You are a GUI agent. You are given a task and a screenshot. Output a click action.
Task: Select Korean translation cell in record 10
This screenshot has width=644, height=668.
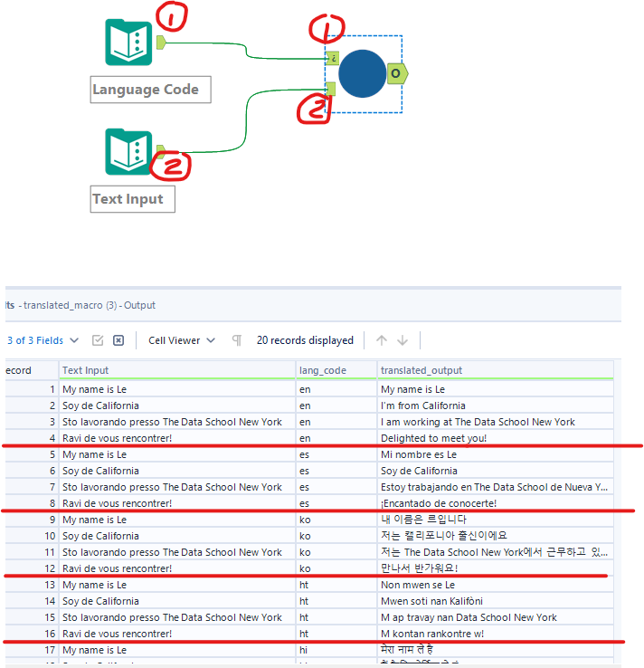click(x=496, y=536)
